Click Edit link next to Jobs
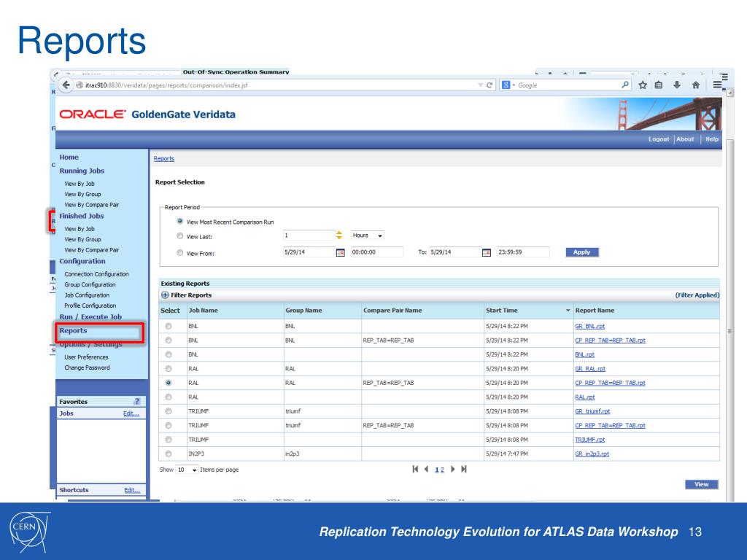Image resolution: width=747 pixels, height=560 pixels. 131,413
